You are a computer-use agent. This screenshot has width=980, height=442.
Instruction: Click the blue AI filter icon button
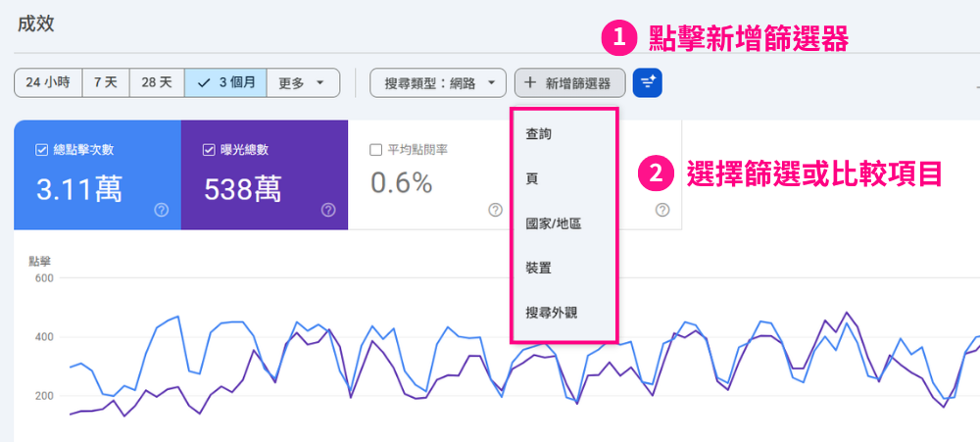647,83
